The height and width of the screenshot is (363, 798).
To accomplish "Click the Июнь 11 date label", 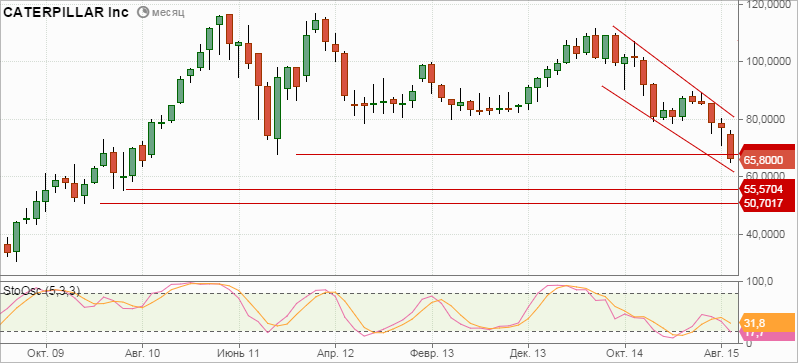I will (x=239, y=352).
